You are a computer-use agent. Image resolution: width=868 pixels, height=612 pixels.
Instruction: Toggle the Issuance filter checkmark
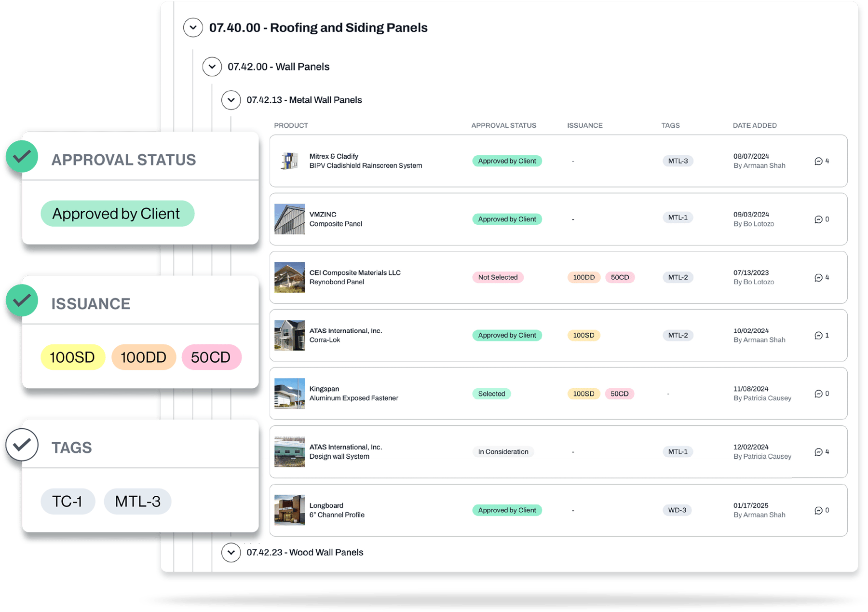(21, 300)
